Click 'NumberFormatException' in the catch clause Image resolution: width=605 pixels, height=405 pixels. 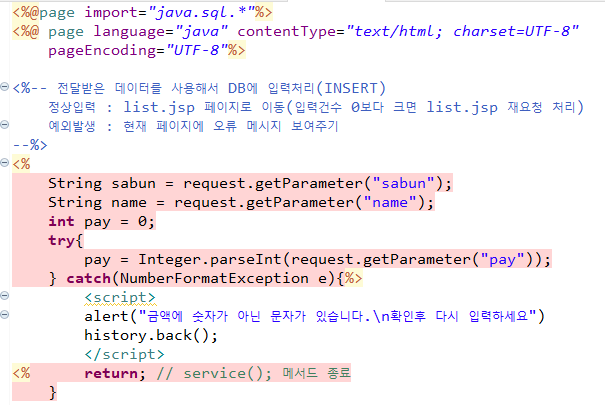point(214,278)
